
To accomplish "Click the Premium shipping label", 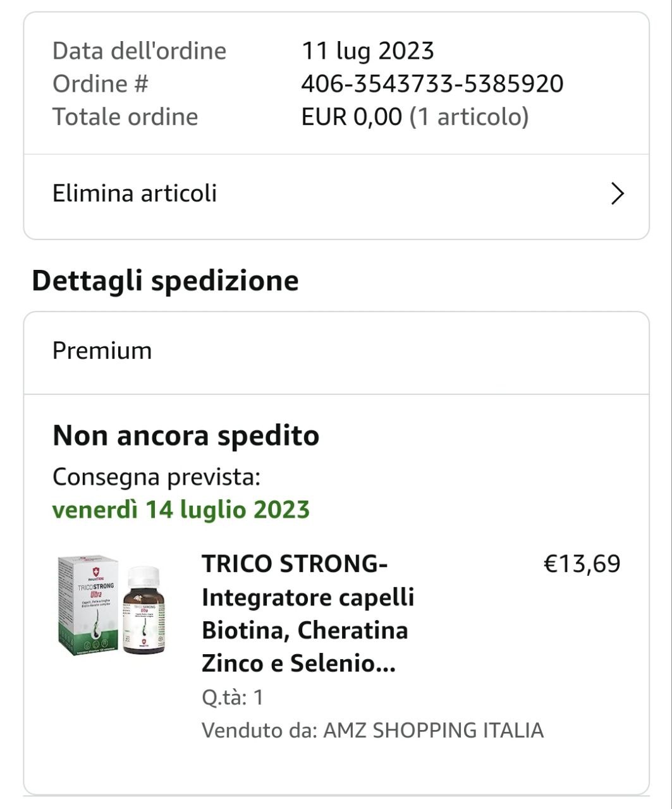I will pos(102,351).
